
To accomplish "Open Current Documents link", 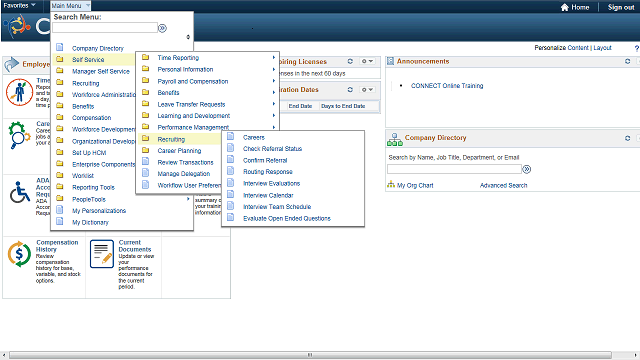I will 135,246.
